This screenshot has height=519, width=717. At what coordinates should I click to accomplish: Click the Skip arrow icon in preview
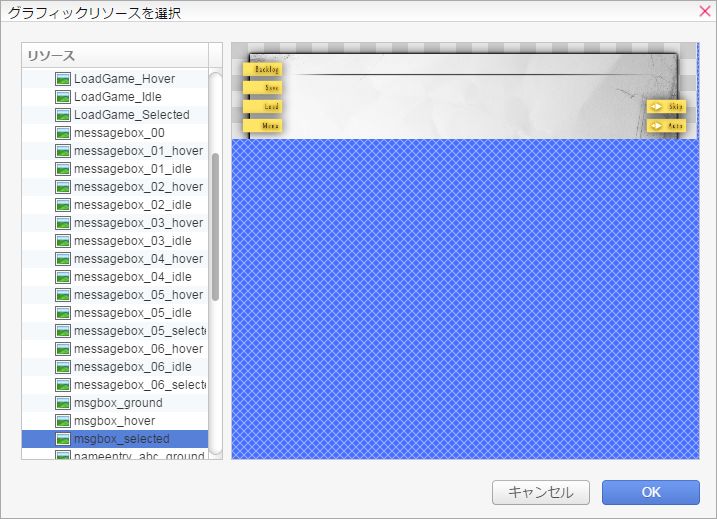point(657,106)
